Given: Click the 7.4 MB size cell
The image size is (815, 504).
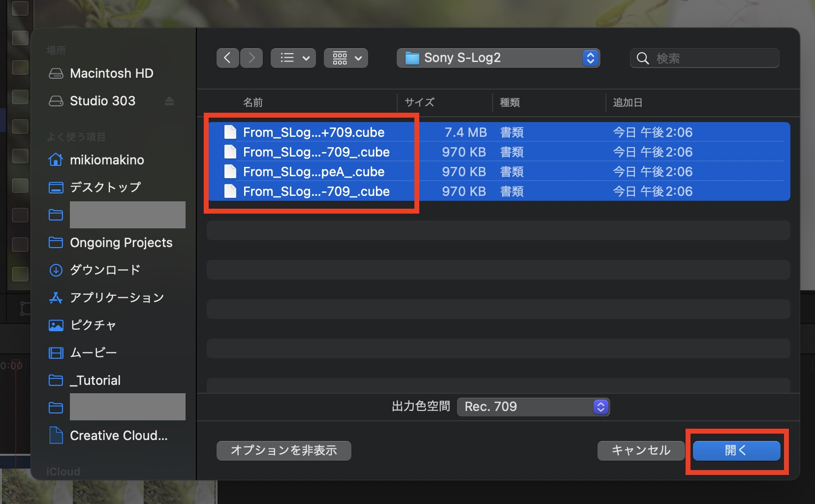Looking at the screenshot, I should click(x=466, y=132).
